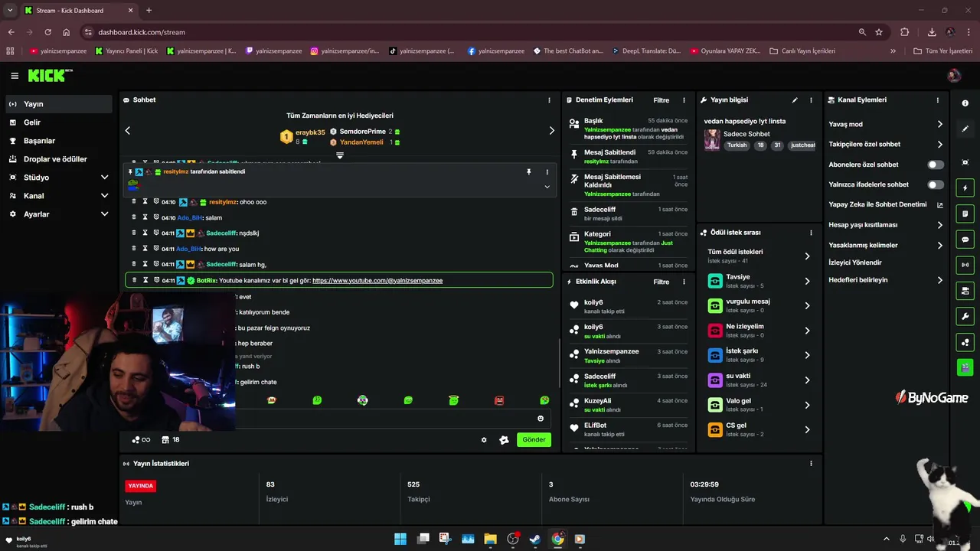Image resolution: width=980 pixels, height=551 pixels.
Task: Next gifter leaderboard arrow
Action: [x=551, y=131]
